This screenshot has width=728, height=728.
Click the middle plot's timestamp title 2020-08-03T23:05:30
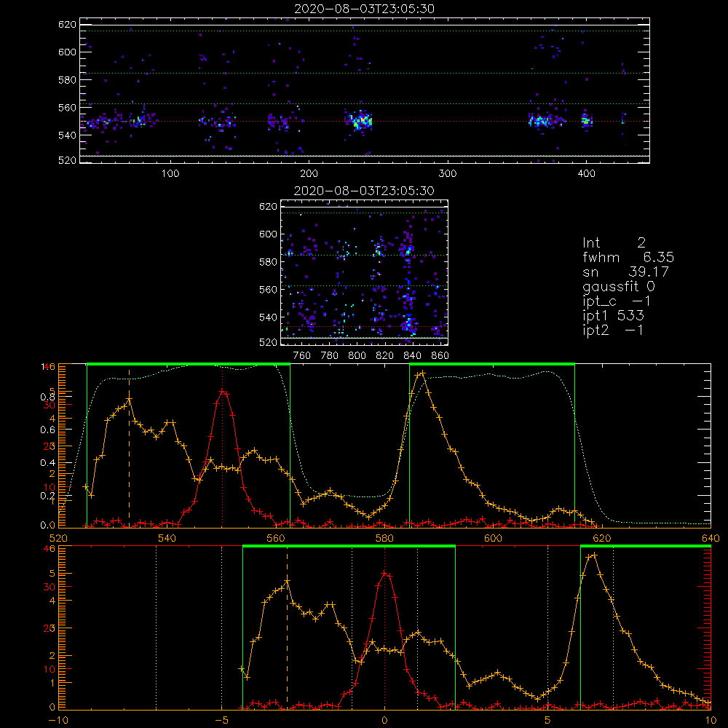point(364,191)
